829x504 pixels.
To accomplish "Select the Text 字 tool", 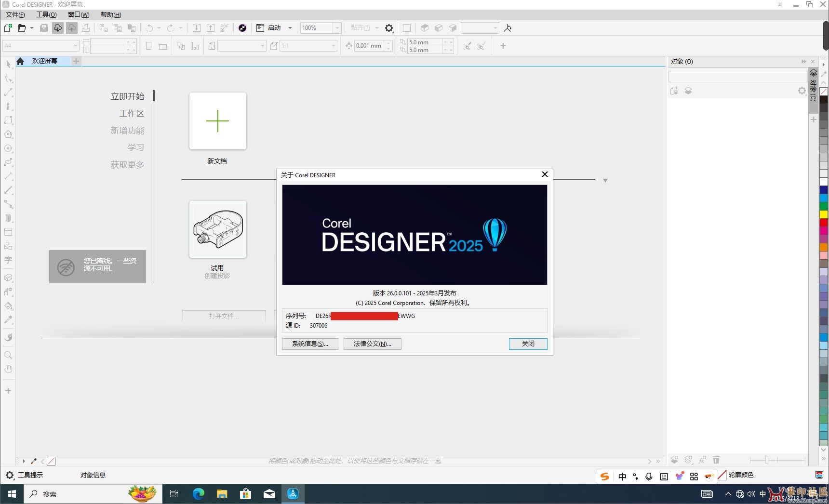I will point(8,260).
